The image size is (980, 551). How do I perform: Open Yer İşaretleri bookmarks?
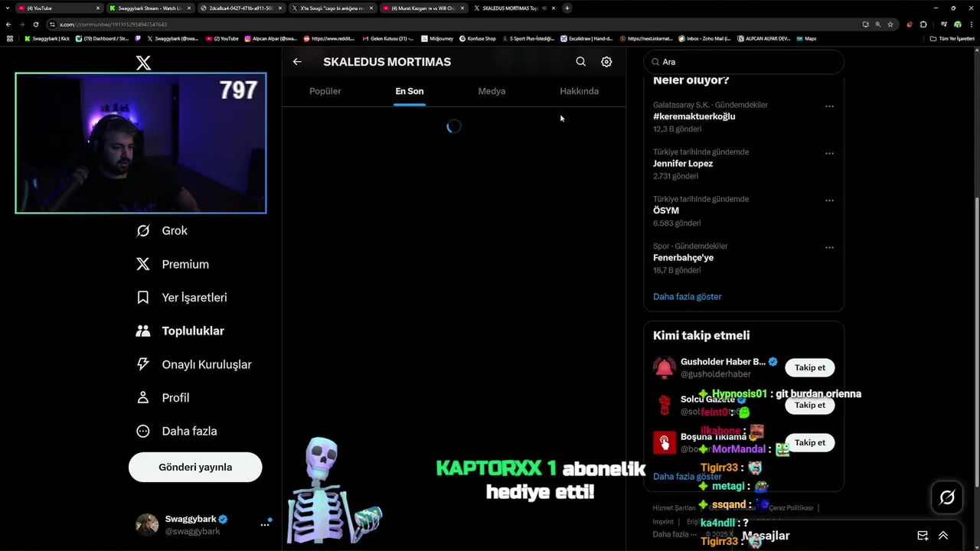(182, 298)
